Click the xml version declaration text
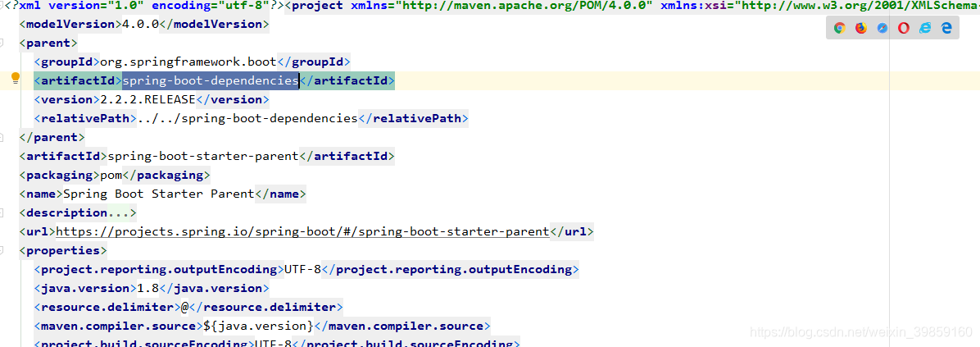Screen dimensions: 980x347 (144, 7)
